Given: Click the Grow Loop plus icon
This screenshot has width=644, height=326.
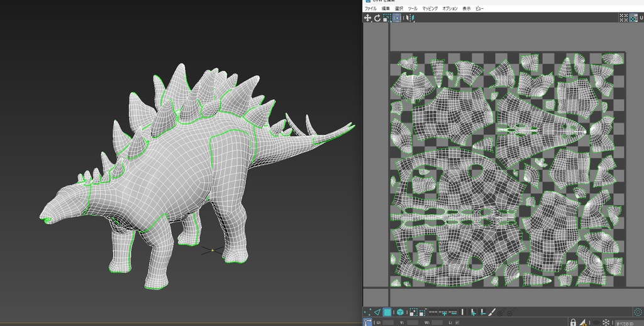Looking at the screenshot, I should [443, 312].
